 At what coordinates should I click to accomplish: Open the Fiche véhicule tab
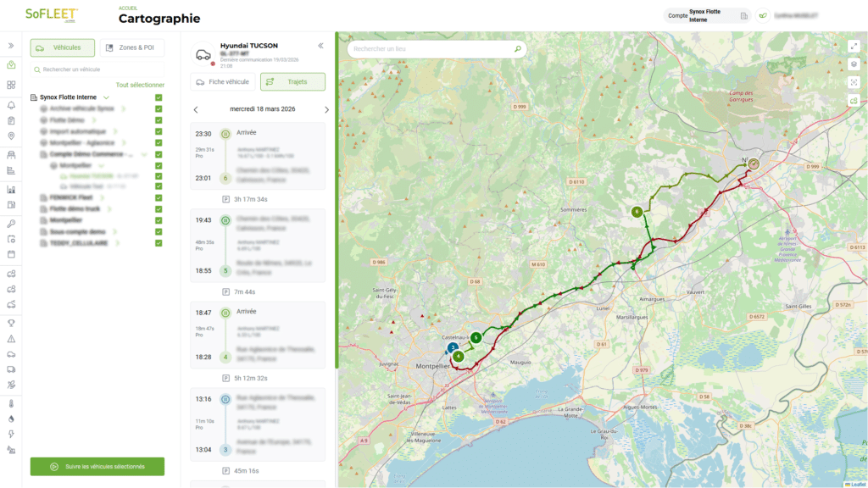(x=223, y=82)
